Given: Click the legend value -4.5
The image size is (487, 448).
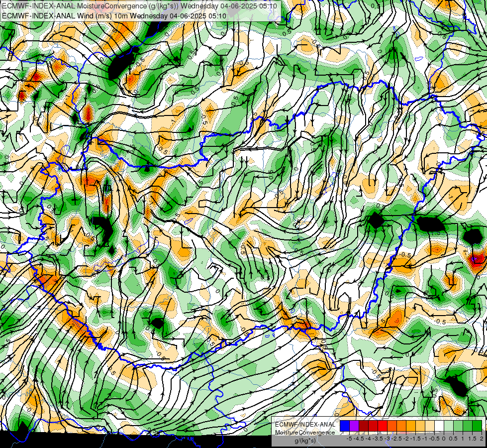Looking at the screenshot, I should coord(359,439).
